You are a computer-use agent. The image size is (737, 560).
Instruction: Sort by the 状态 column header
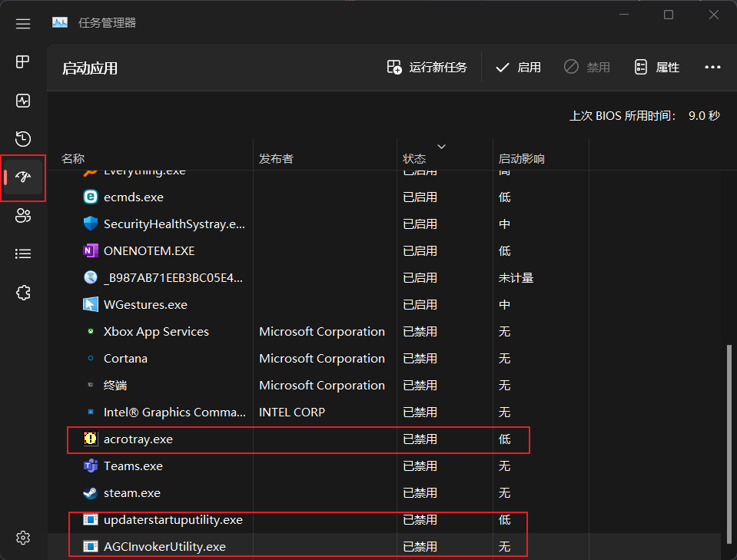(x=445, y=154)
